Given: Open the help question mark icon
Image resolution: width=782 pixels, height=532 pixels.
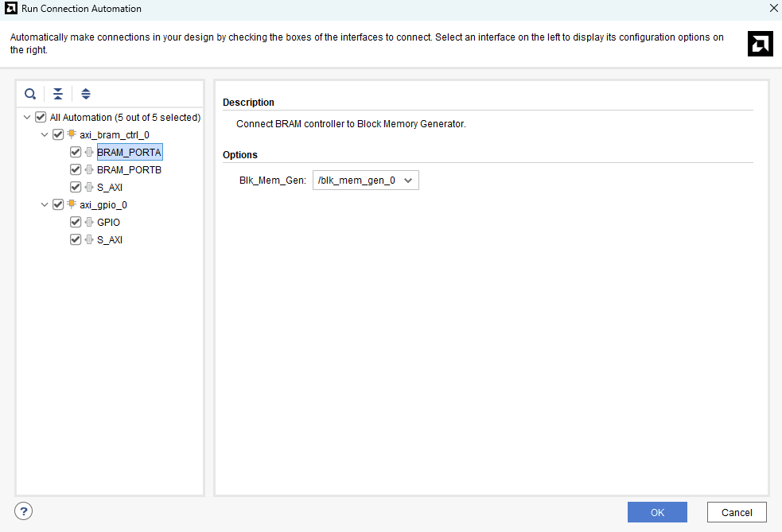Looking at the screenshot, I should tap(24, 511).
